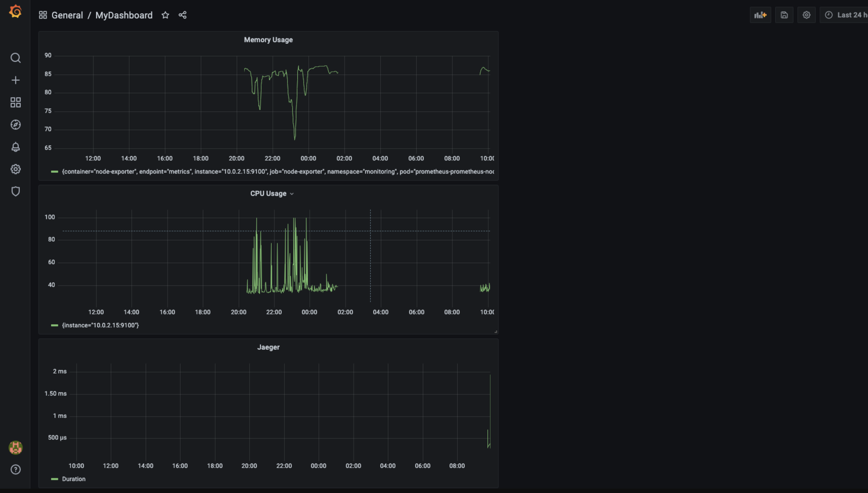Star the MyDashboard dashboard
Screen dimensions: 868x493
[x=165, y=15]
